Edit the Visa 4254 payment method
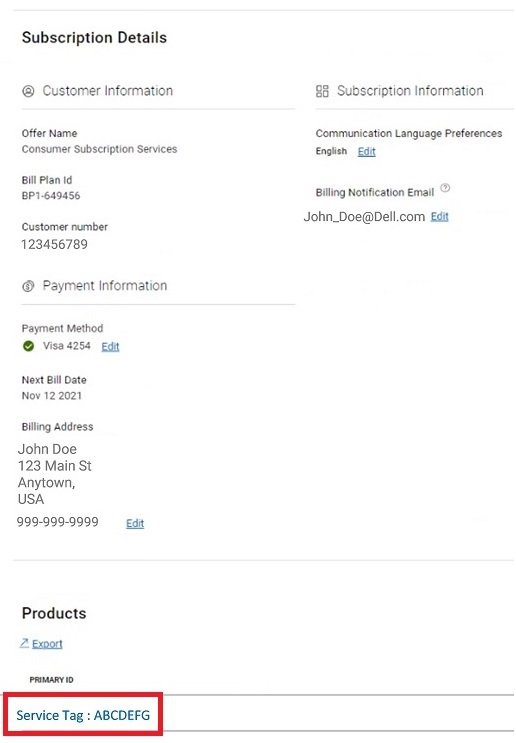The width and height of the screenshot is (516, 743). (x=110, y=346)
